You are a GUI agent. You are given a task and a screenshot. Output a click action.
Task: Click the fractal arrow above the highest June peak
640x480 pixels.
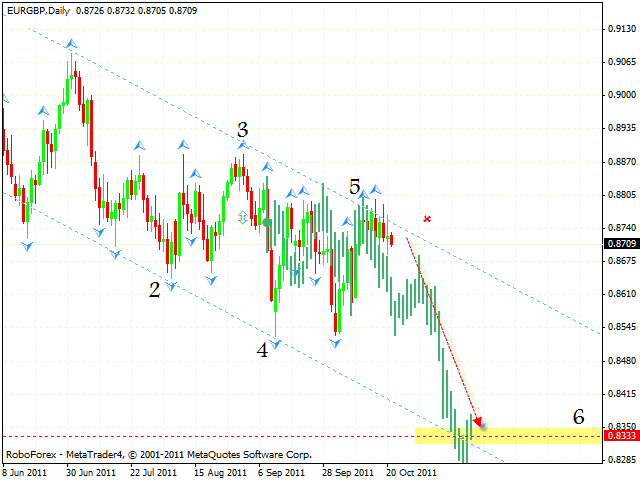point(71,44)
